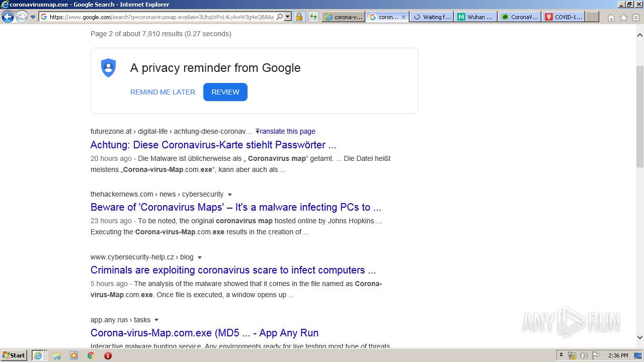Click the Home icon in IE toolbar
The image size is (644, 362).
coord(611,18)
